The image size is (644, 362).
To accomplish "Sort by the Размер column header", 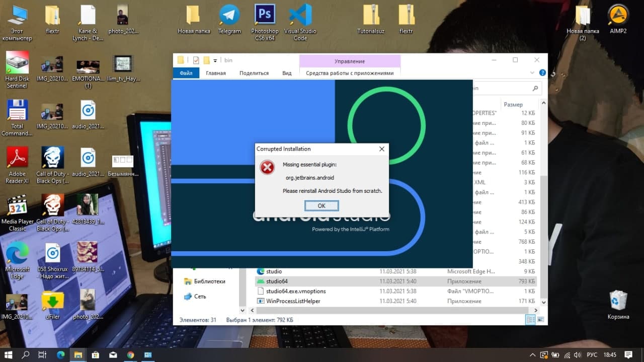I will 513,105.
